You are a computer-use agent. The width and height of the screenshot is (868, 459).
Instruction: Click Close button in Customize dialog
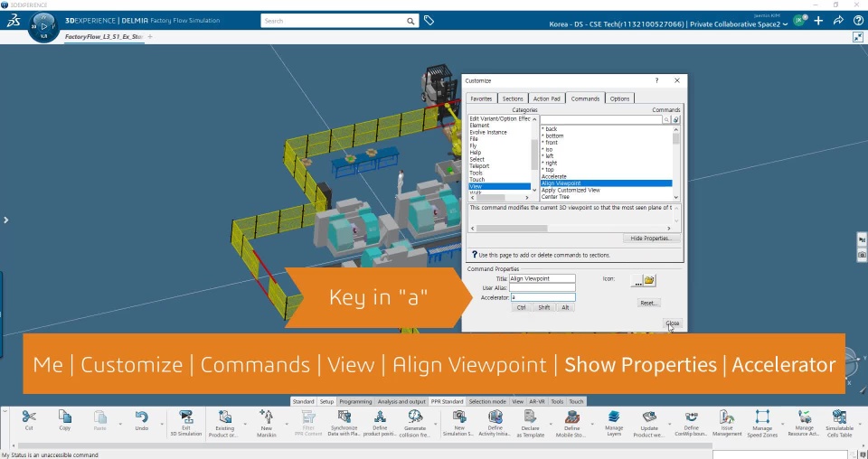[x=673, y=323]
